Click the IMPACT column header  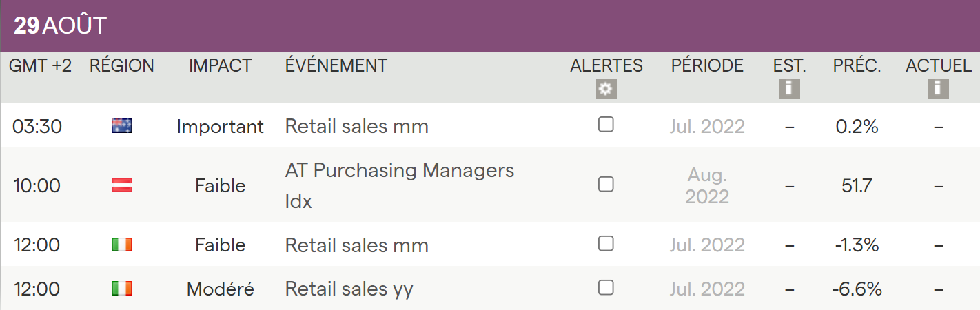(221, 66)
